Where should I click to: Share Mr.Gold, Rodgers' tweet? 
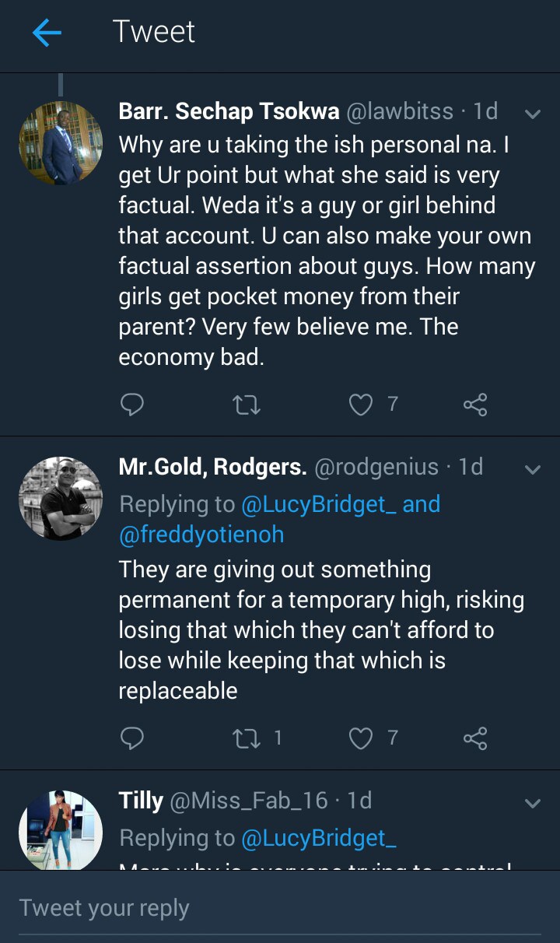[x=474, y=738]
